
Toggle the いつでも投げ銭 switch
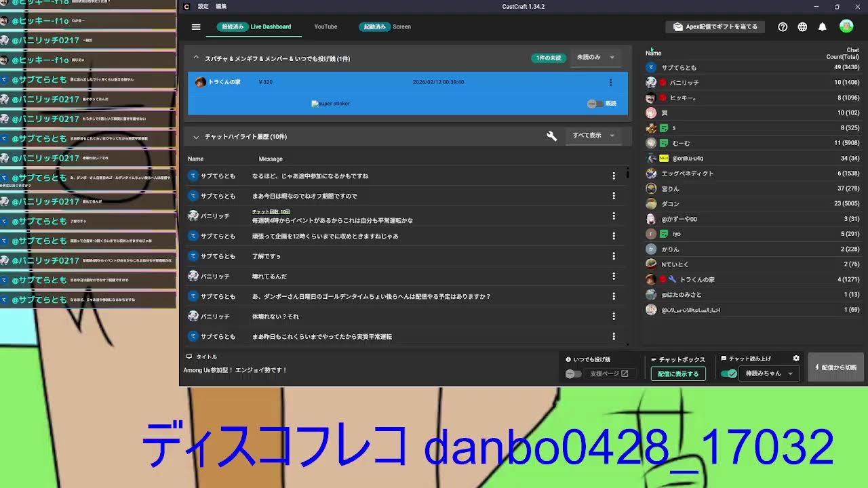coord(574,373)
